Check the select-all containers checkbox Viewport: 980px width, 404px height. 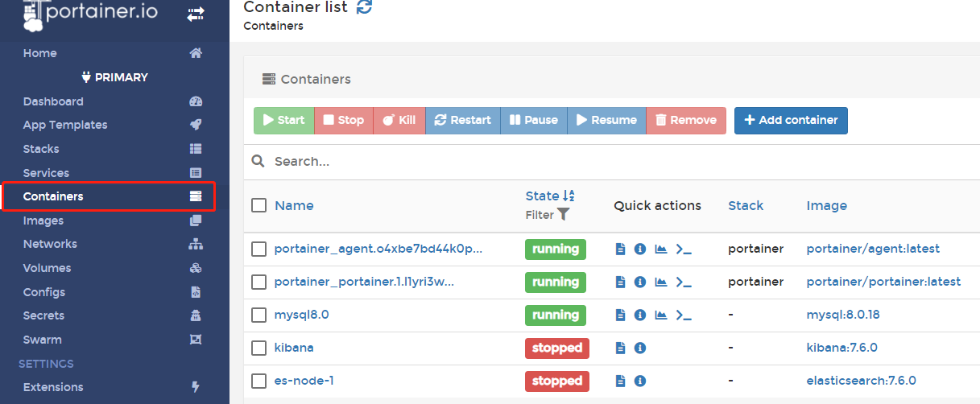[258, 205]
